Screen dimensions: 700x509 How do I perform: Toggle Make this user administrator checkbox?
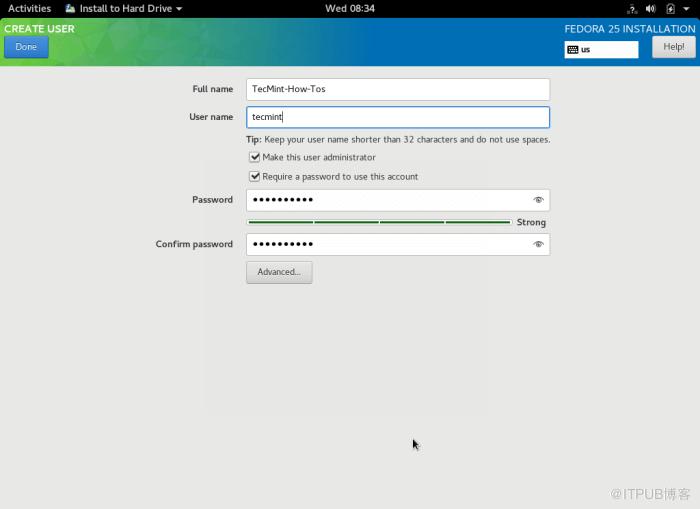pos(254,157)
